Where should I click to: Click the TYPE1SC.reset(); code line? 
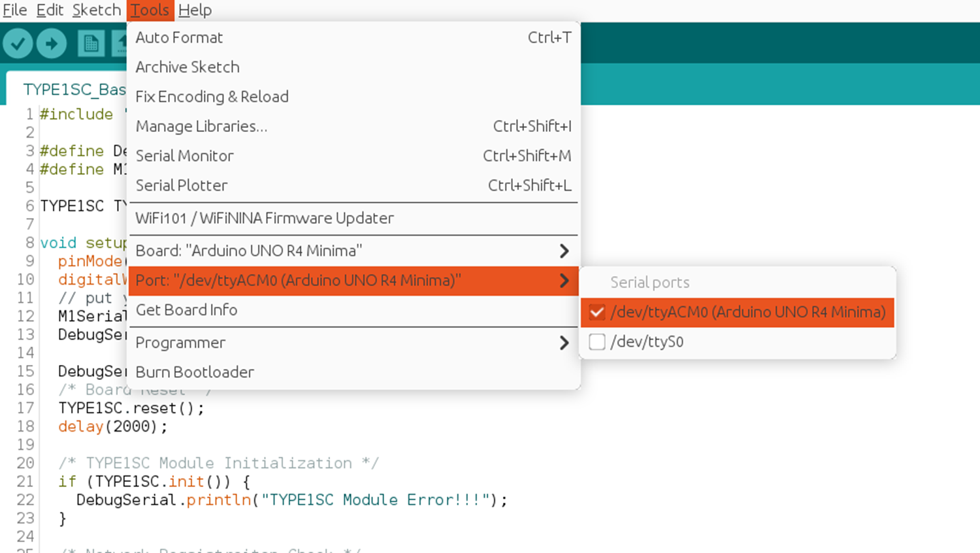tap(131, 409)
